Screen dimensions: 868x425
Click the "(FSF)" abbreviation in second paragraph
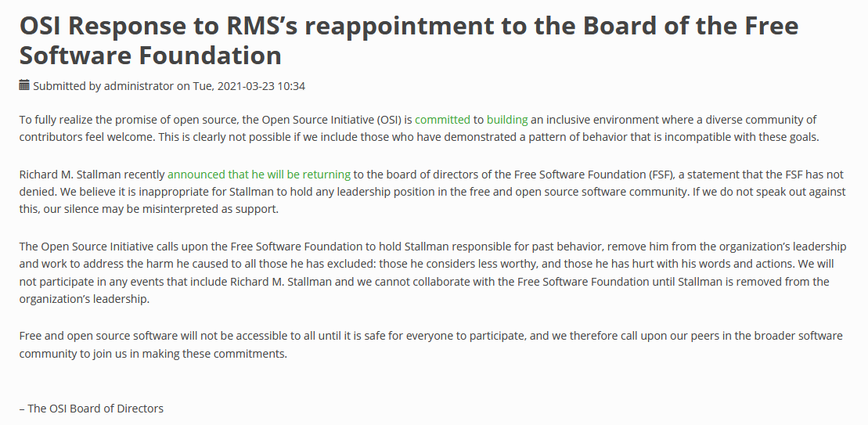pos(661,175)
